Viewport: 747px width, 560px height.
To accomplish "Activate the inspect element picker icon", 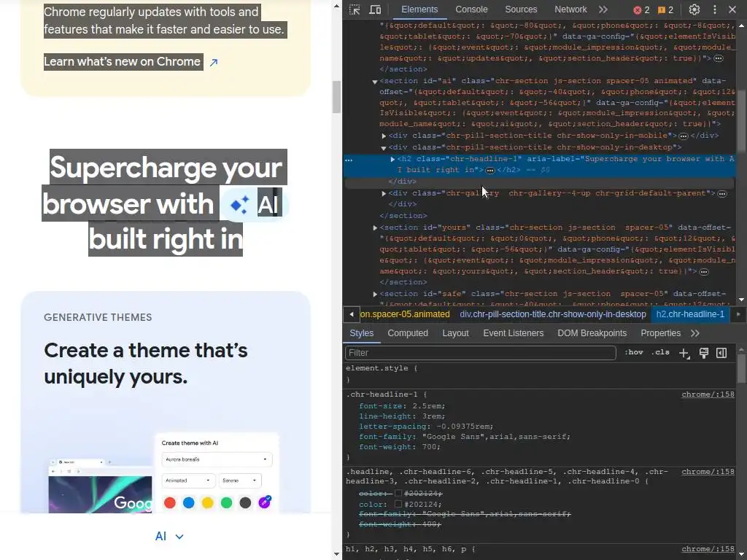I will point(355,9).
